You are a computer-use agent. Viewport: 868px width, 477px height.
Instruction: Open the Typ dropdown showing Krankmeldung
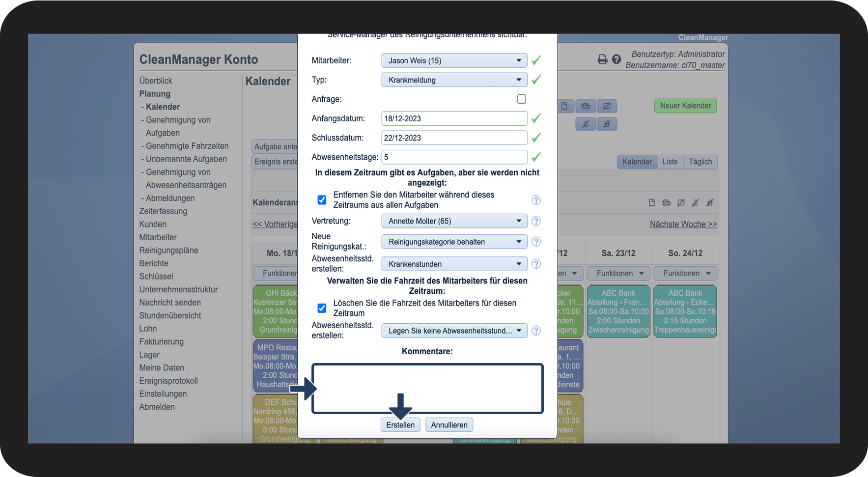454,80
